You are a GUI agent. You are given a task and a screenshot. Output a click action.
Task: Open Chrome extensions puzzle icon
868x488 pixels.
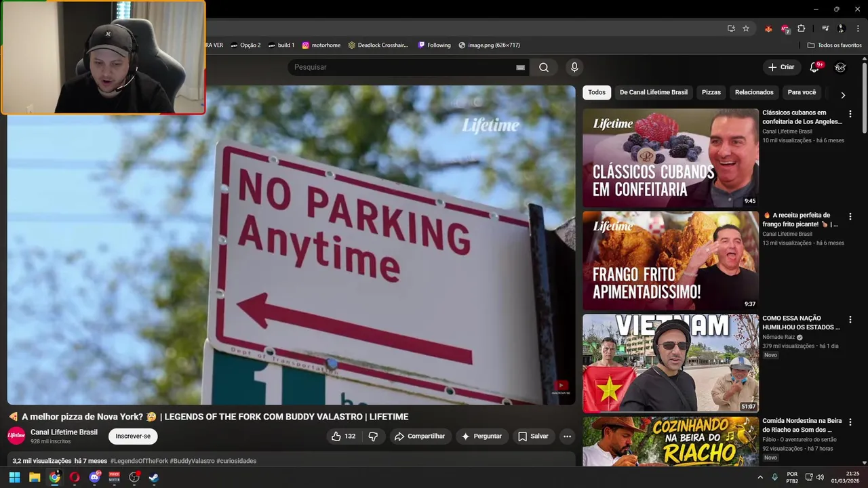point(802,28)
